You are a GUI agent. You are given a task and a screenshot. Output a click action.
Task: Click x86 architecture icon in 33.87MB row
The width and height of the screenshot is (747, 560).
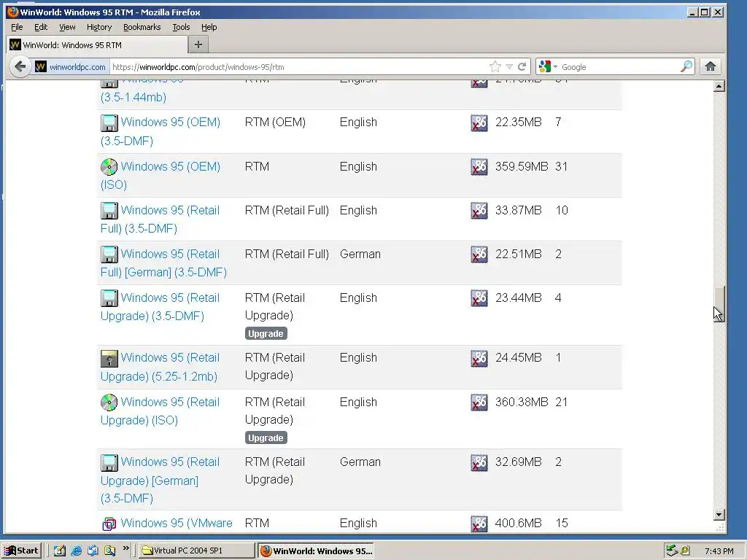coord(479,211)
